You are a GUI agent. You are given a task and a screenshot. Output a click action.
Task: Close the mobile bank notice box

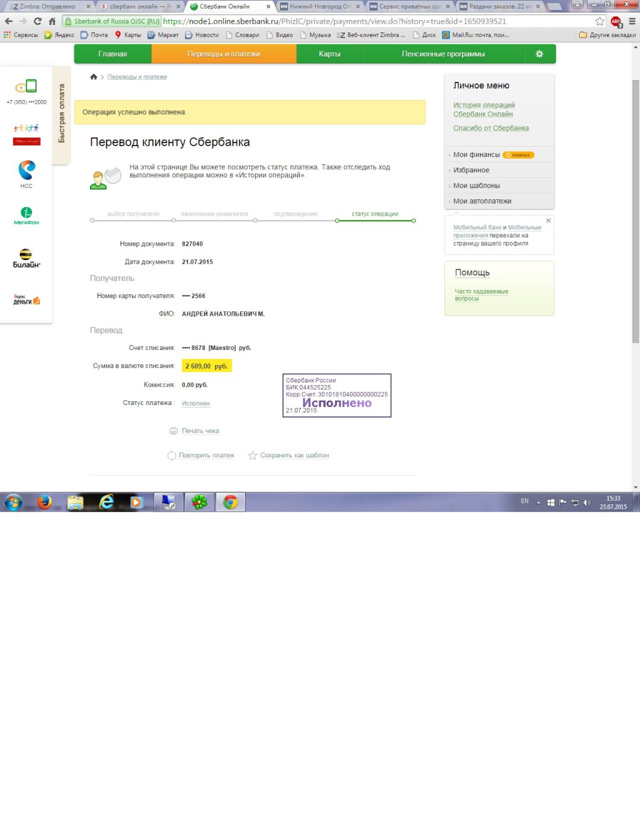[x=548, y=220]
